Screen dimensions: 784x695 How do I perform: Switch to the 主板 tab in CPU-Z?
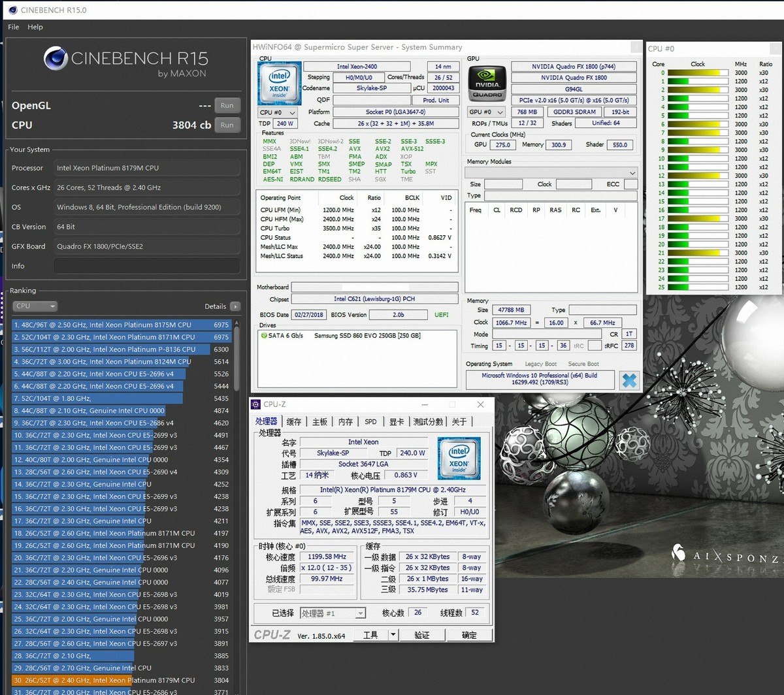point(319,422)
